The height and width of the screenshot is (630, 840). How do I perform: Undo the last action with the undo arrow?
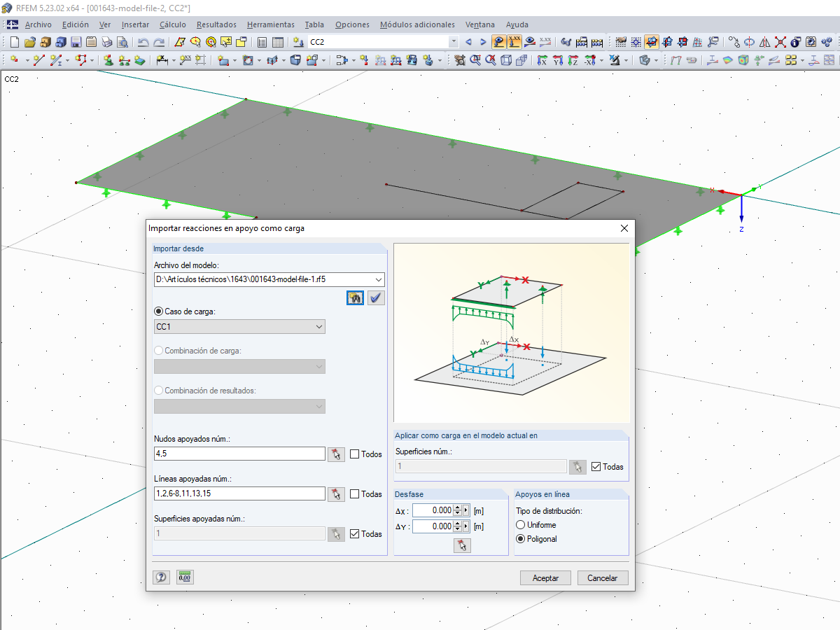(143, 42)
